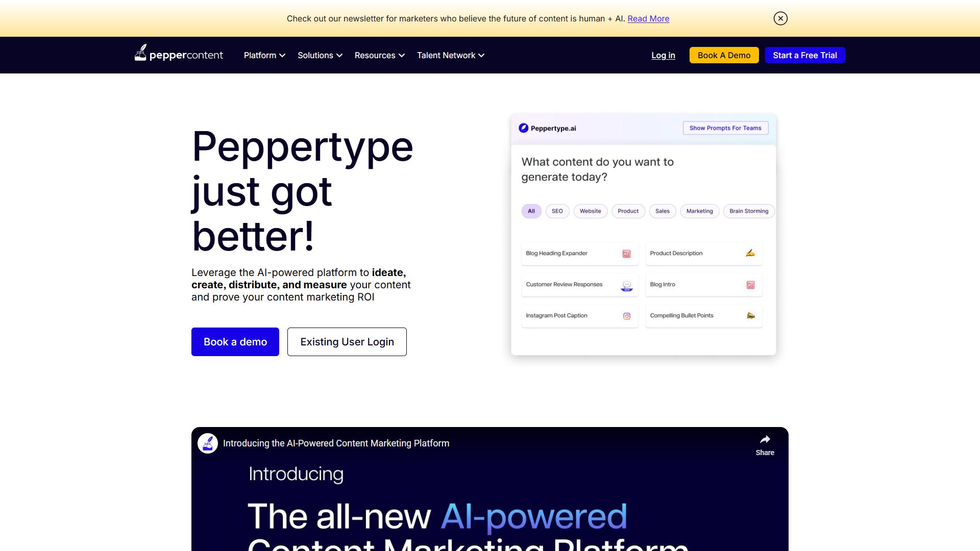Image resolution: width=980 pixels, height=551 pixels.
Task: Open the video title link
Action: 336,443
